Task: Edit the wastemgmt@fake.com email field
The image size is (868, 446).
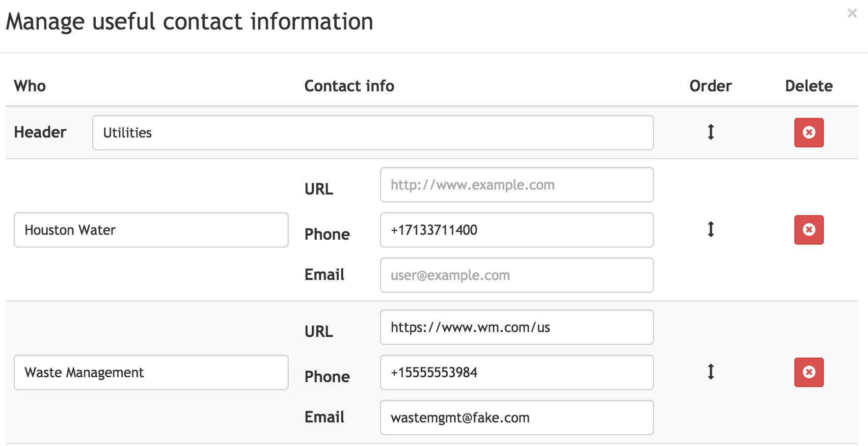Action: [516, 418]
